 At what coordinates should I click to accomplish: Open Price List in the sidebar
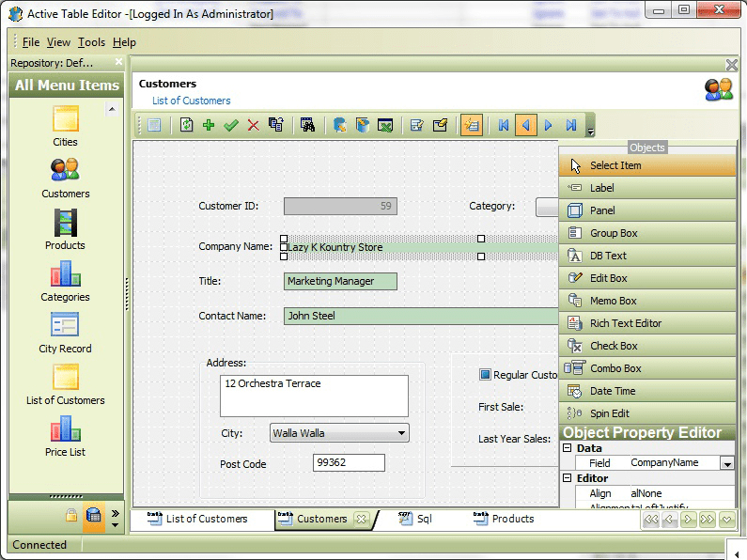point(65,436)
